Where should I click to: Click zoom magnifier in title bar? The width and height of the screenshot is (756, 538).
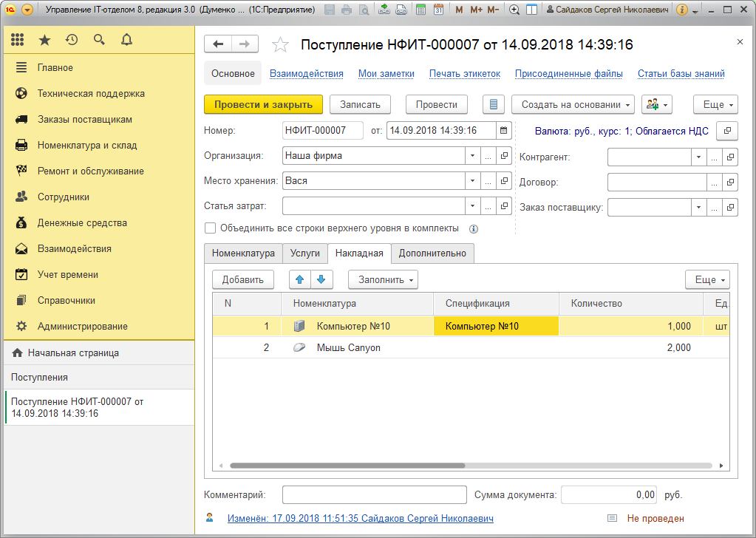point(514,10)
